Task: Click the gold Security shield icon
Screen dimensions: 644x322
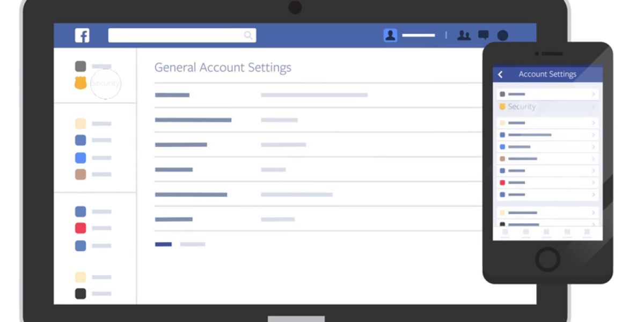Action: click(80, 83)
